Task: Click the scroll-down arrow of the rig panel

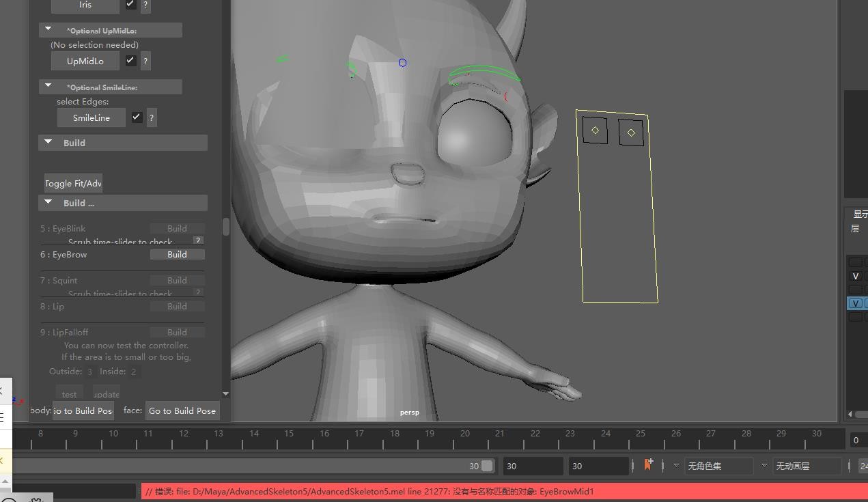Action: pos(226,393)
